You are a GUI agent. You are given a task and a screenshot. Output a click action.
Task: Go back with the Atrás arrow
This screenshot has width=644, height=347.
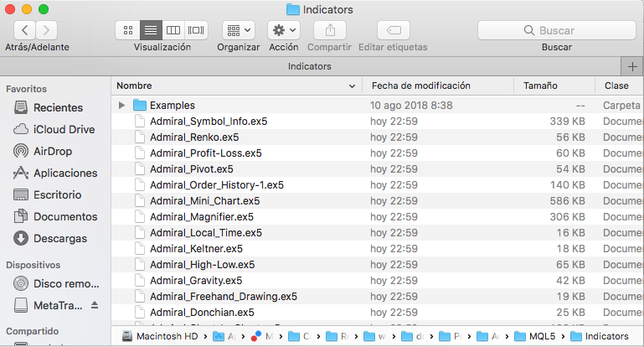point(24,30)
